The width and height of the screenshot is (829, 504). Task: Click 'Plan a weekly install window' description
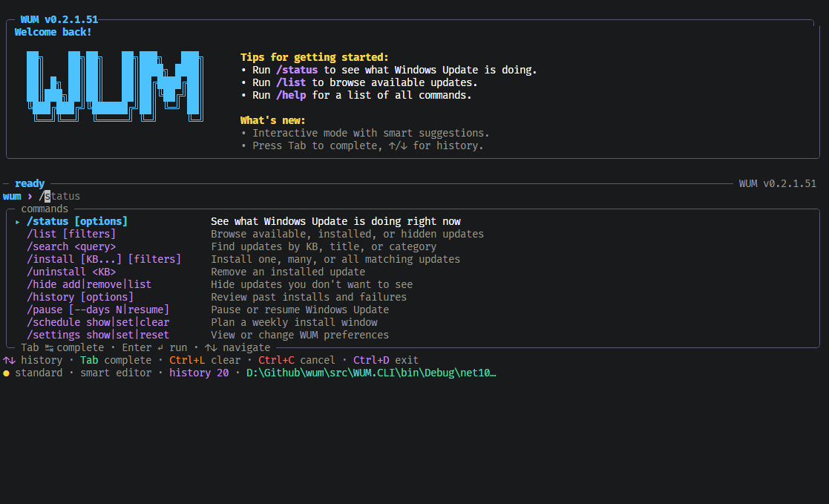(x=294, y=323)
